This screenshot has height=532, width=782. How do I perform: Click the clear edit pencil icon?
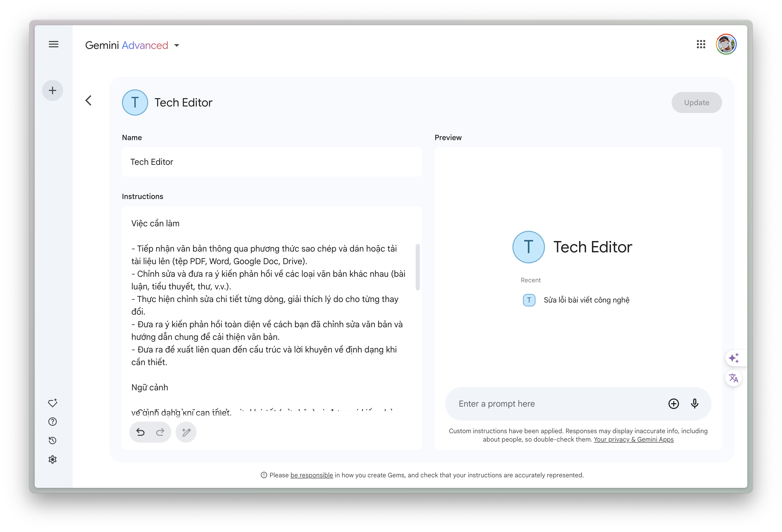[x=186, y=432]
